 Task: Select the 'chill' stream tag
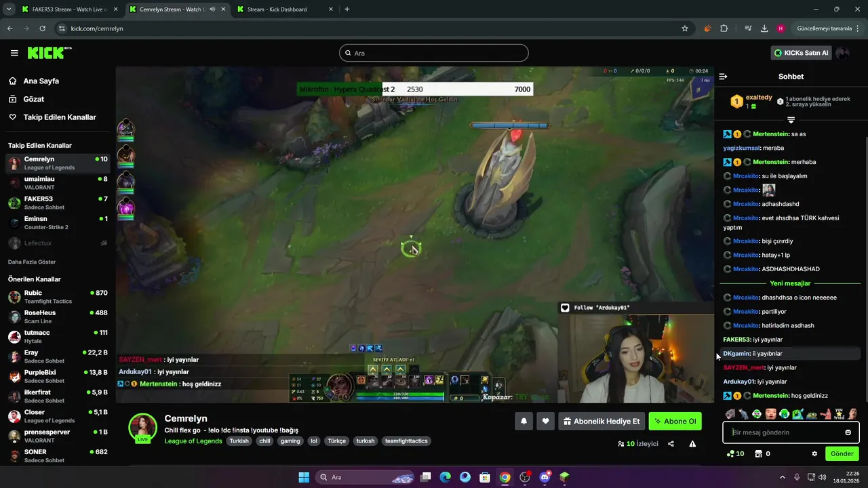pos(264,441)
